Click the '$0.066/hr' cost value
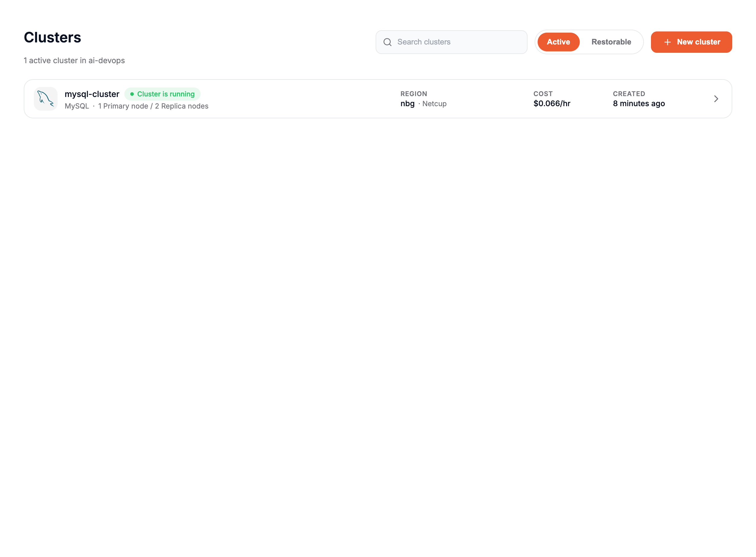 tap(552, 104)
